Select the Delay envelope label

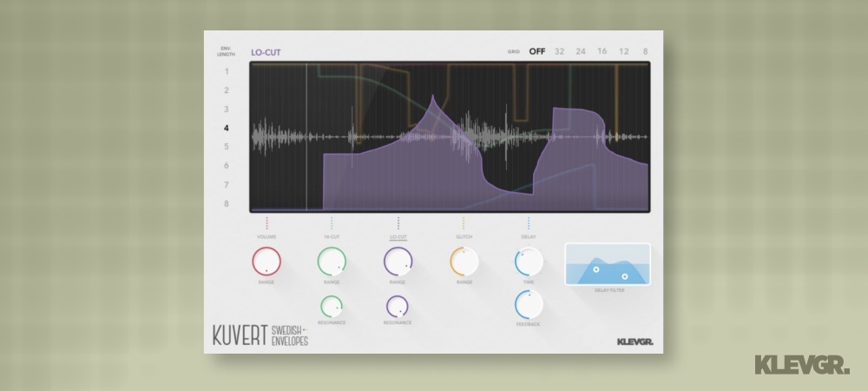529,236
